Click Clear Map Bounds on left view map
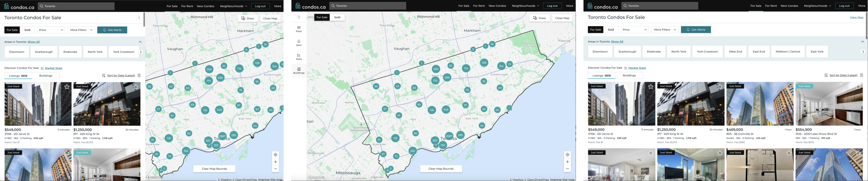868x181 pixels. pyautogui.click(x=214, y=169)
